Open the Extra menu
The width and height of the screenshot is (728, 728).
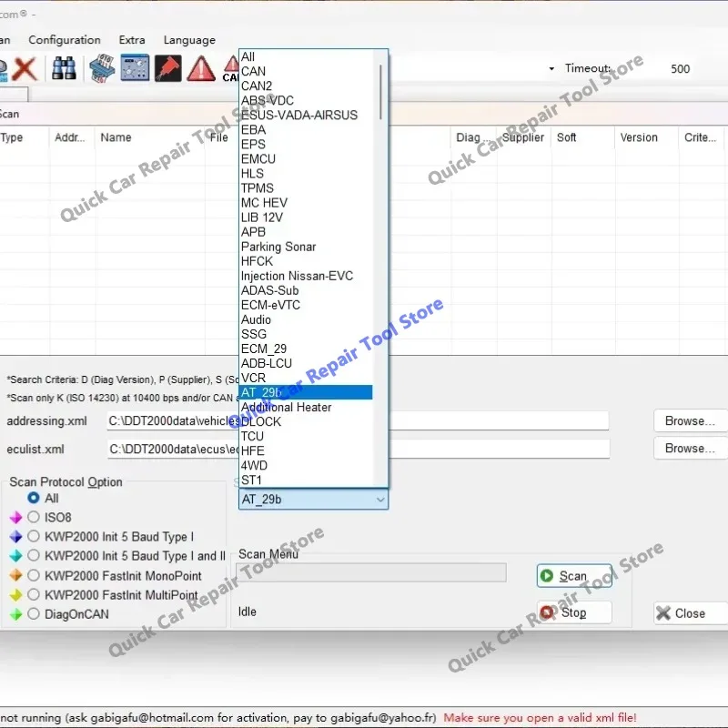[132, 40]
